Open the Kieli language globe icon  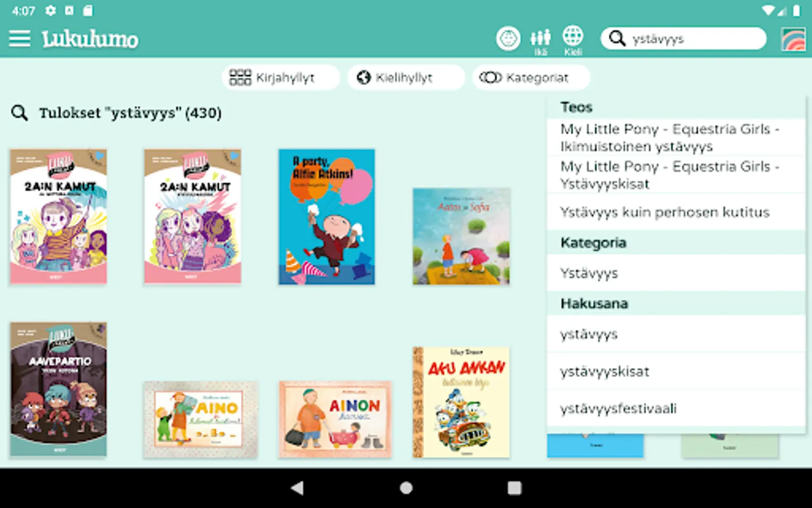(x=573, y=41)
